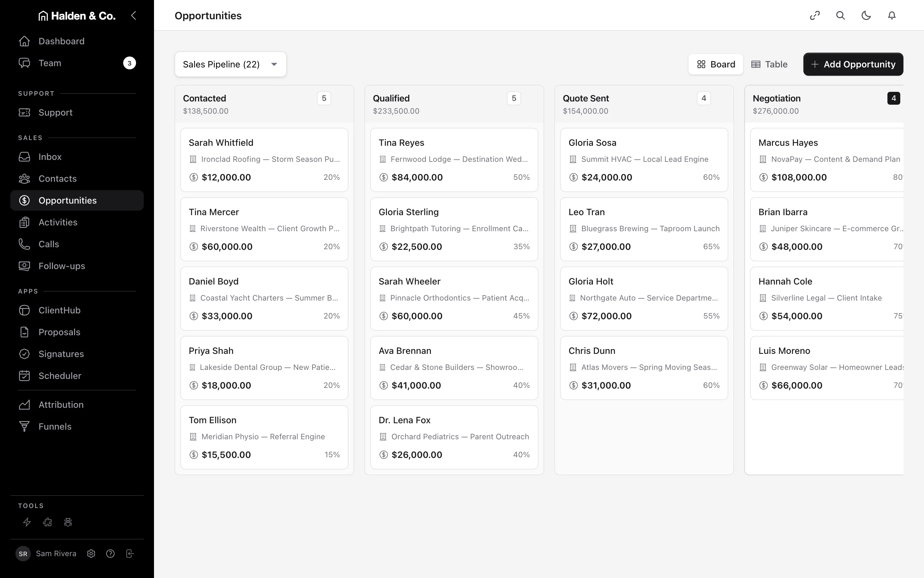Click the Add Opportunity button
The image size is (924, 578).
click(853, 64)
